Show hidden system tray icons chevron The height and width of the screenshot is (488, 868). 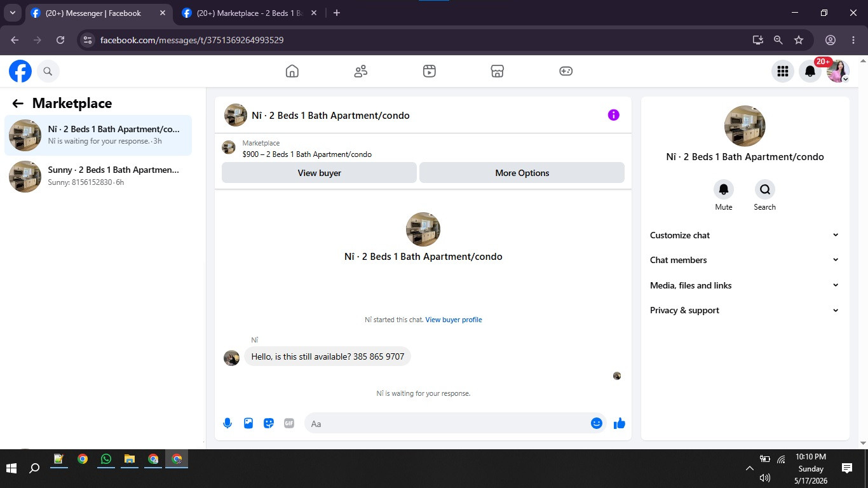(x=750, y=468)
